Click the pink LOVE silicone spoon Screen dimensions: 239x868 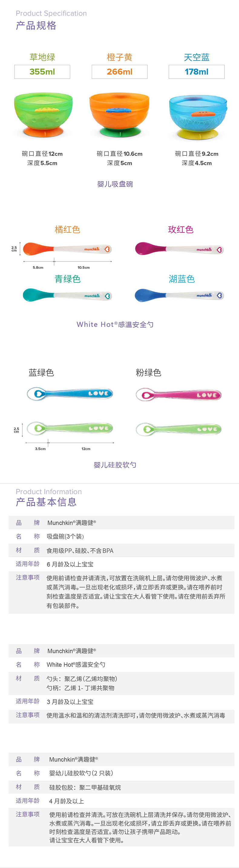178,394
